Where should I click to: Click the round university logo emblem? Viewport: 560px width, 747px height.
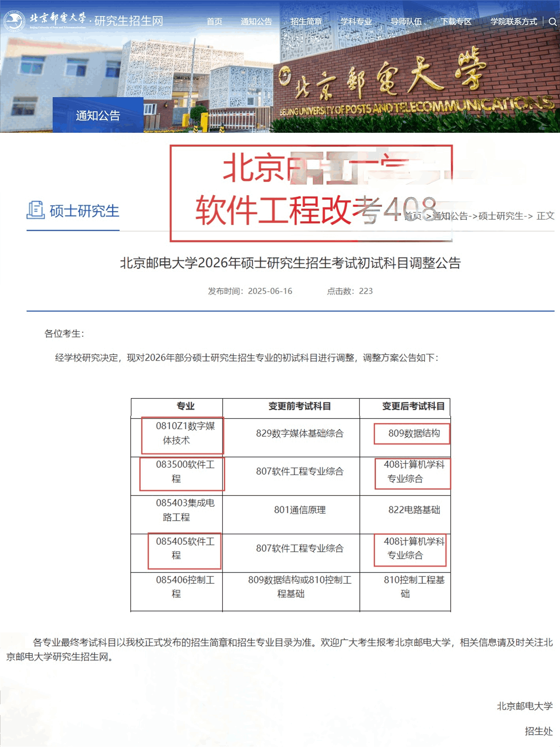(15, 21)
